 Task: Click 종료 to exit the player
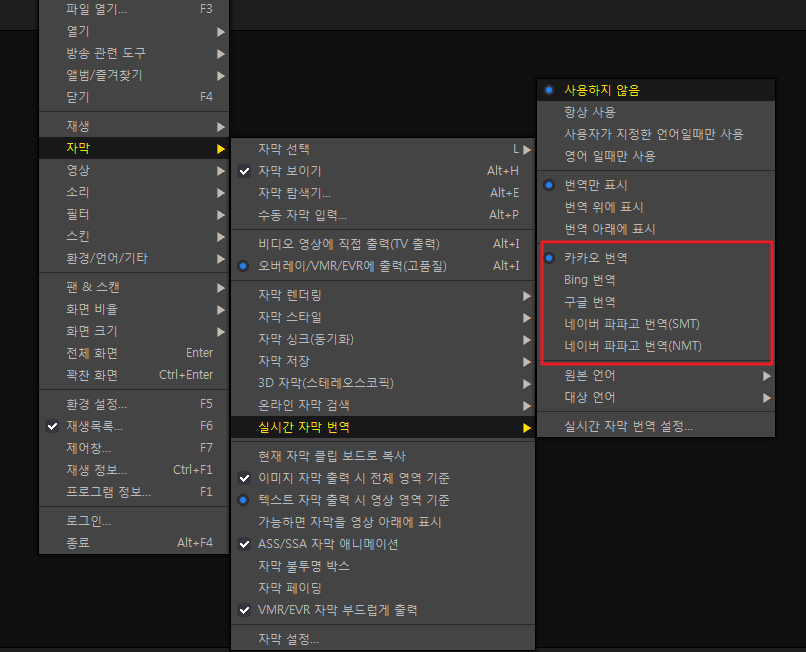(x=134, y=543)
